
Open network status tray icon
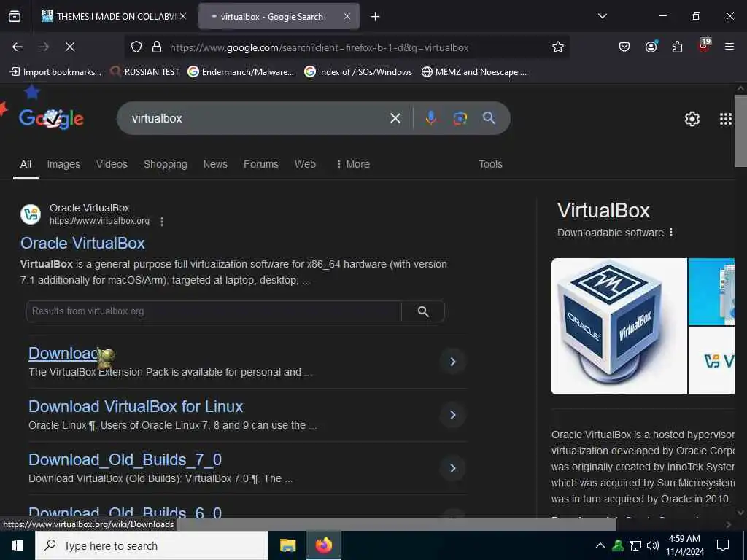(x=635, y=545)
